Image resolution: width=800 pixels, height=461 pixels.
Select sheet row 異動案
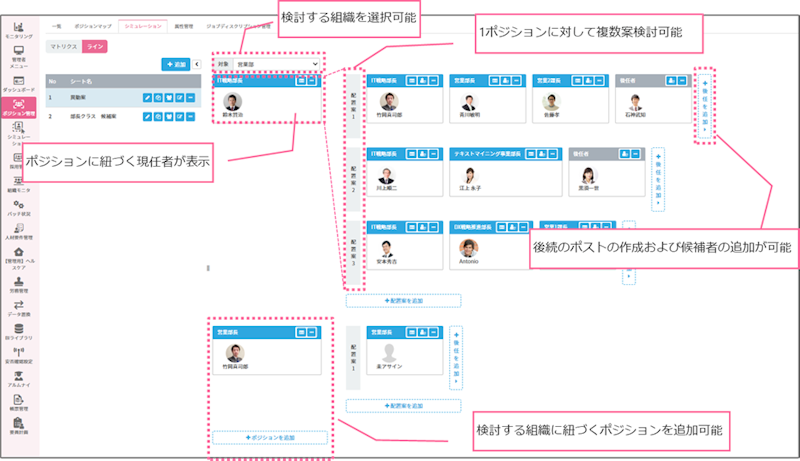(123, 97)
